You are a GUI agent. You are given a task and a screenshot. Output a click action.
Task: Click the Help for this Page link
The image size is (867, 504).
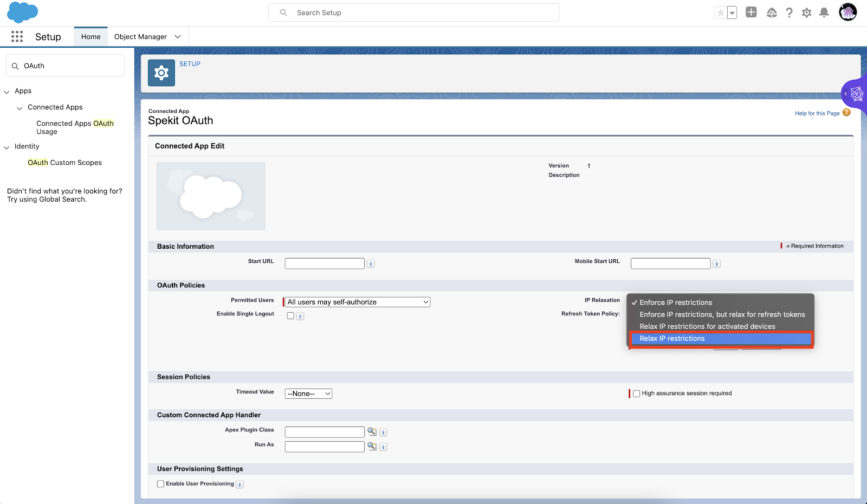tap(817, 113)
